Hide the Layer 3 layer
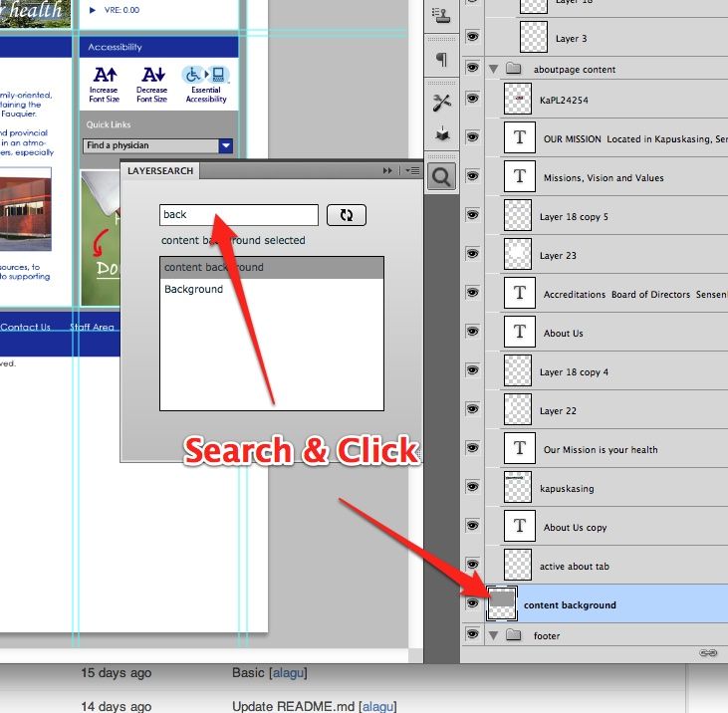 pyautogui.click(x=472, y=37)
